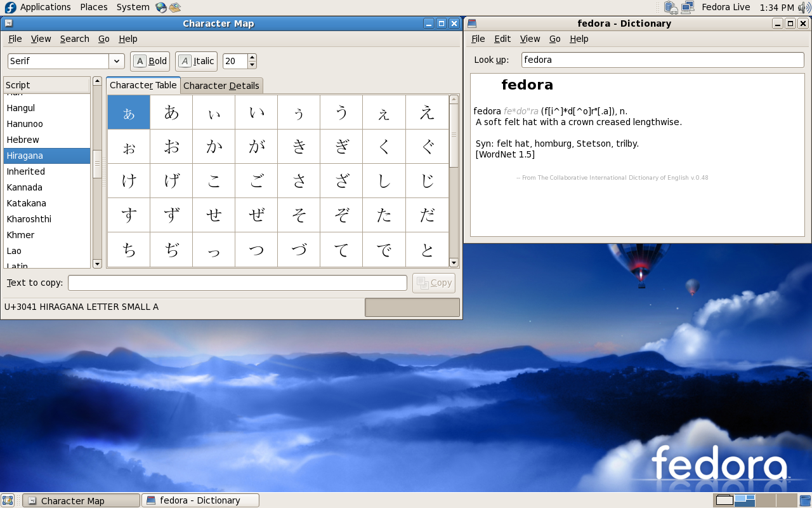Select Inherited in script list
812x508 pixels.
pyautogui.click(x=47, y=171)
